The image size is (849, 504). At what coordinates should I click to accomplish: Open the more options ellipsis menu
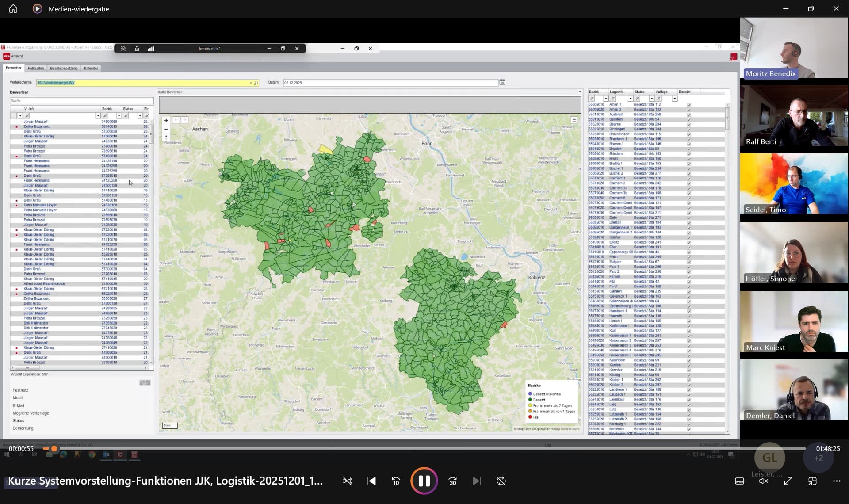(837, 481)
